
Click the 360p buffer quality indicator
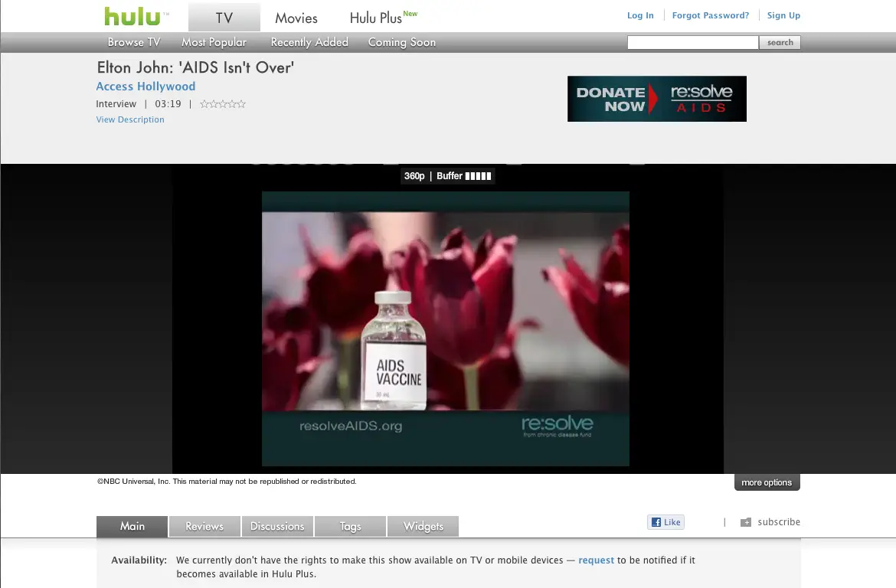(447, 176)
